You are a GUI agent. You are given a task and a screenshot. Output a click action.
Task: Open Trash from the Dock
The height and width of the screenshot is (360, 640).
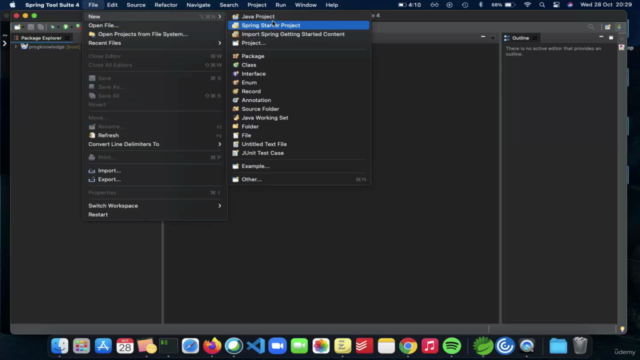click(x=580, y=346)
